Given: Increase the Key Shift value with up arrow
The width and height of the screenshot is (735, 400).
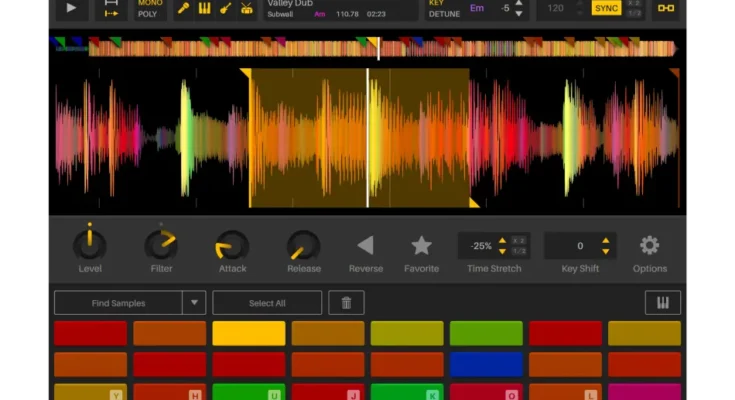Looking at the screenshot, I should 605,240.
